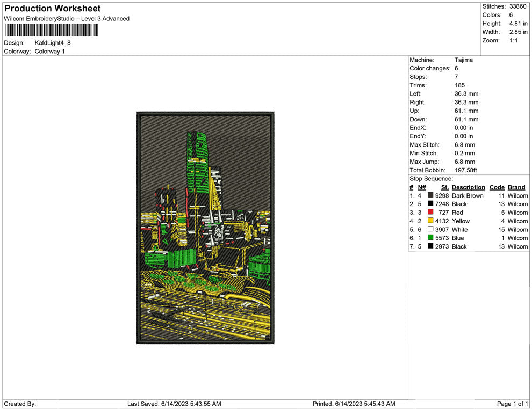Click the design name 'KafdLight4_8'
Image resolution: width=532 pixels, height=409 pixels.
(53, 43)
